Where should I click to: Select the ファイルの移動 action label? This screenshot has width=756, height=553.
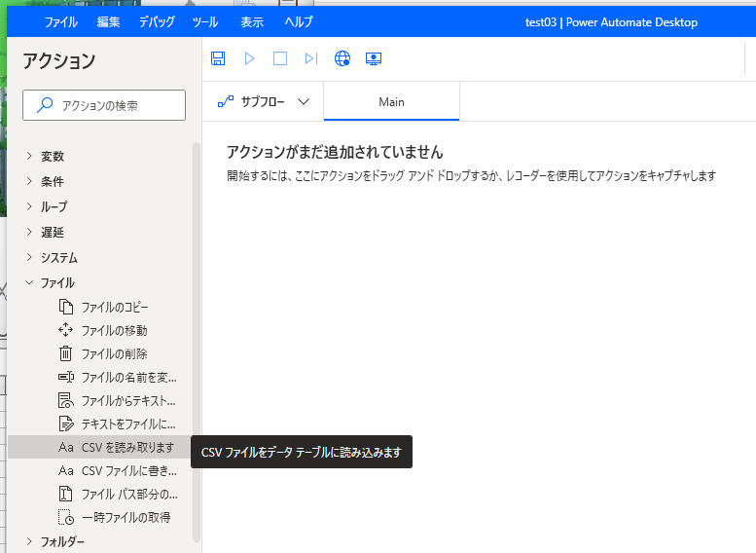point(114,330)
